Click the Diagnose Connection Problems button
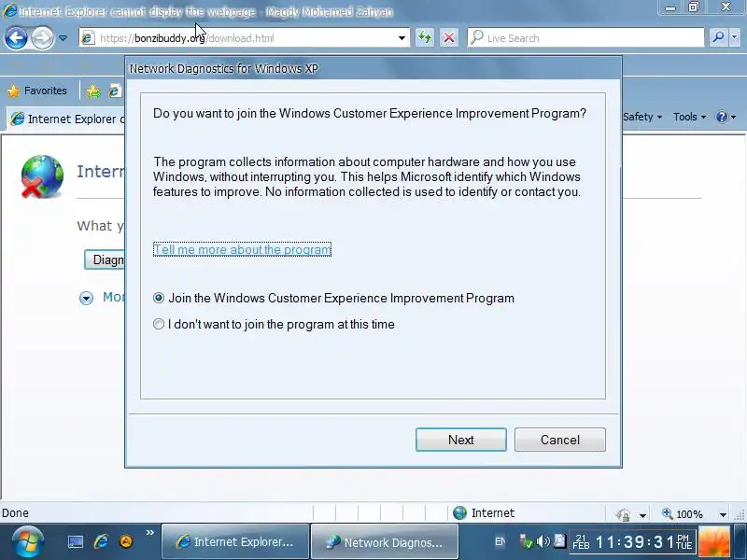Image resolution: width=747 pixels, height=560 pixels. click(105, 259)
